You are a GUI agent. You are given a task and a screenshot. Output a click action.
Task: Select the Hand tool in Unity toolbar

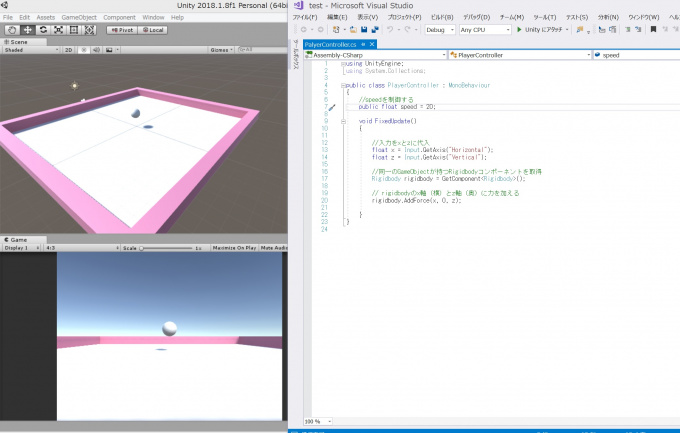click(x=11, y=30)
